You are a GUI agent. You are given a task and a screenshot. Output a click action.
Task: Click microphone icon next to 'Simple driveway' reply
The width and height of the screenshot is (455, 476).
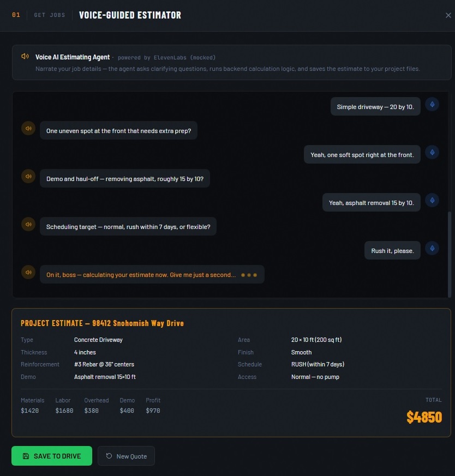click(432, 105)
